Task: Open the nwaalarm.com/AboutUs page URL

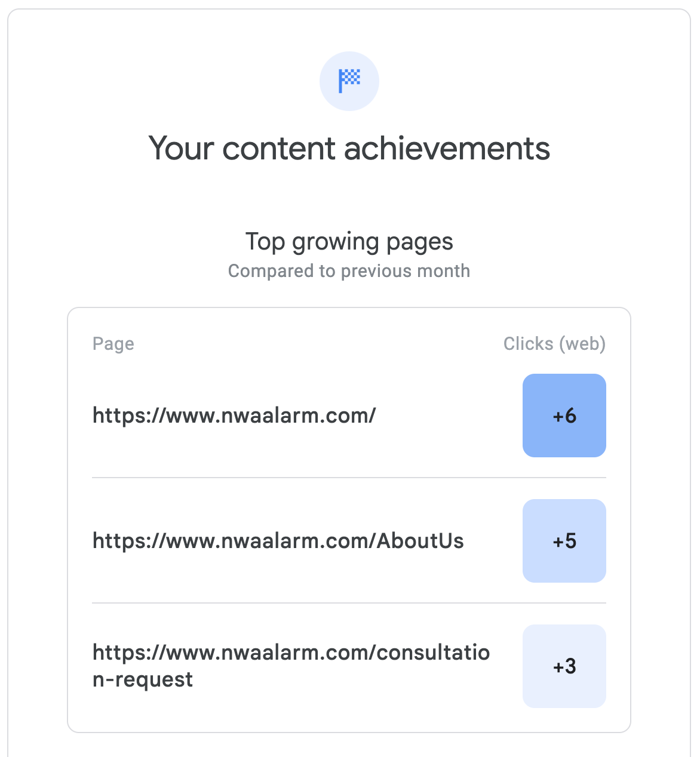Action: (x=278, y=541)
